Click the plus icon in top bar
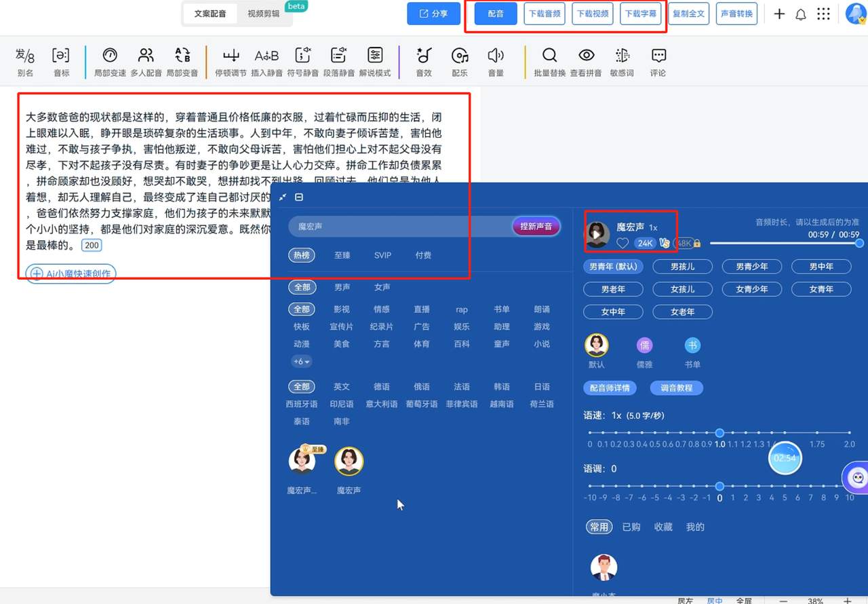The width and height of the screenshot is (868, 604). coord(779,14)
